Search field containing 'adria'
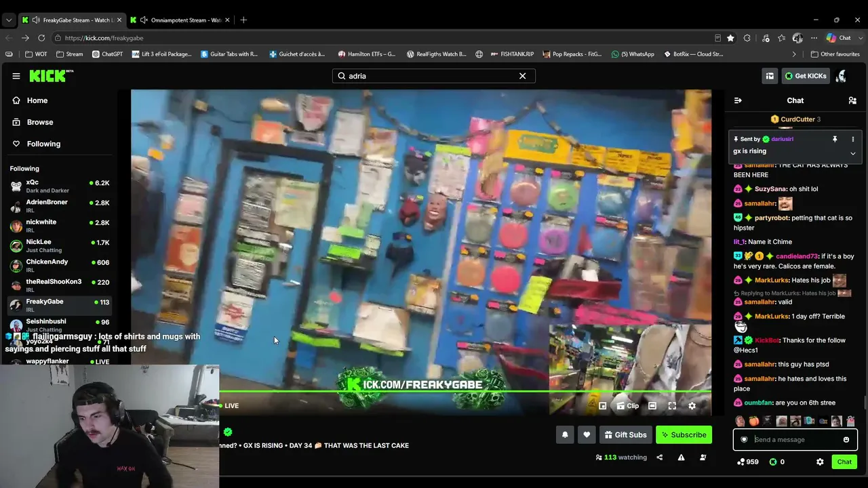Image resolution: width=868 pixels, height=488 pixels. pyautogui.click(x=434, y=76)
